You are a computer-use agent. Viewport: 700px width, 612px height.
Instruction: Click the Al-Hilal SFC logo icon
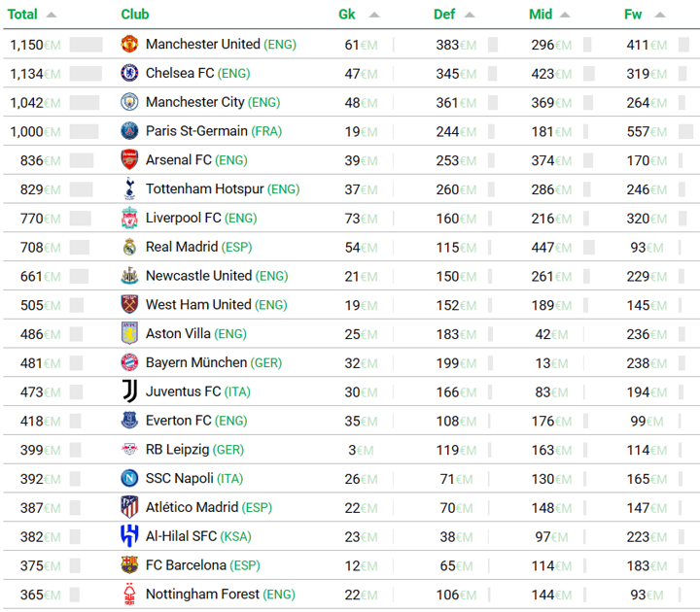(x=130, y=536)
